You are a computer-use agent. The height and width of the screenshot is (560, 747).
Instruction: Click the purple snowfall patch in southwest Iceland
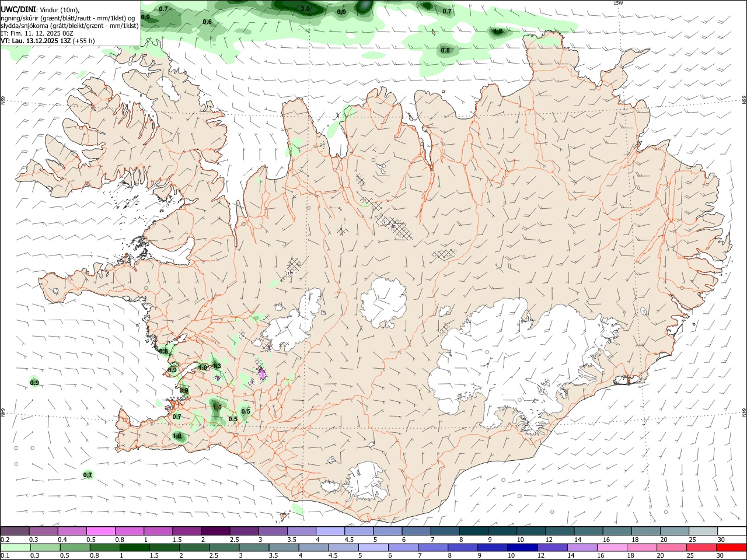[x=261, y=373]
